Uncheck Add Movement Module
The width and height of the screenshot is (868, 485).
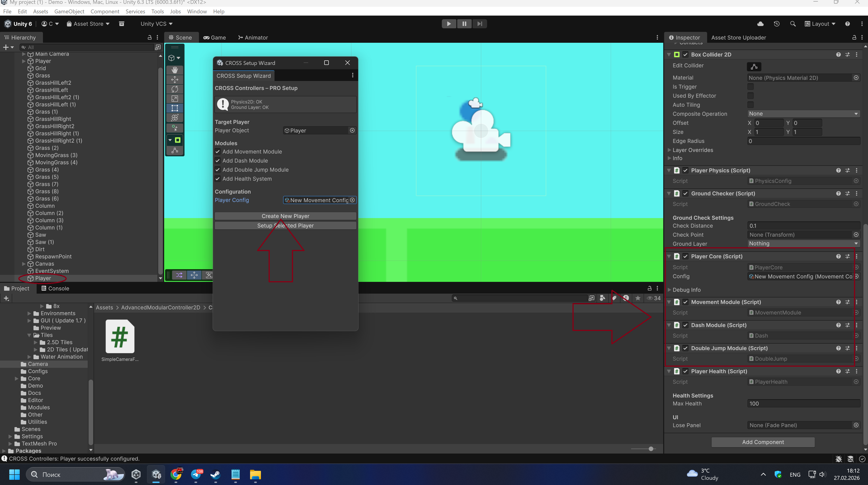(x=218, y=152)
